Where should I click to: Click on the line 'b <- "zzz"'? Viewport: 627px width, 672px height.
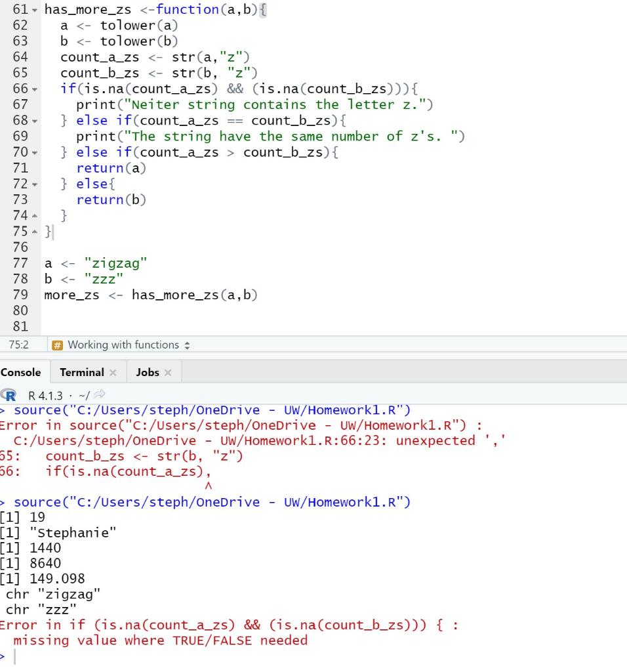click(83, 279)
